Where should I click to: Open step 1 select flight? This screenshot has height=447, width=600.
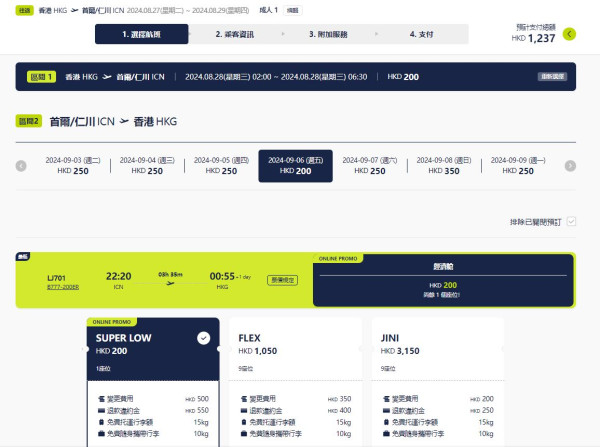point(142,34)
